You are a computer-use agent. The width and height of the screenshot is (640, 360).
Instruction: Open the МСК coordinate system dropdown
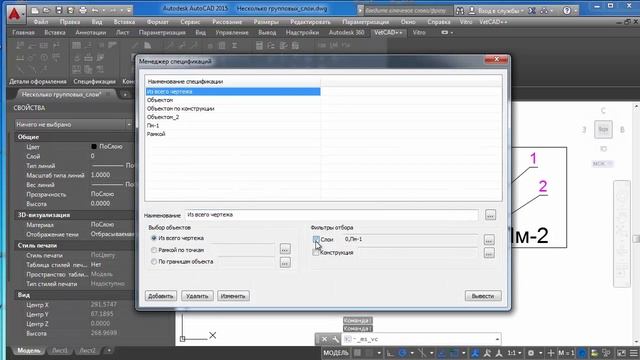602,164
